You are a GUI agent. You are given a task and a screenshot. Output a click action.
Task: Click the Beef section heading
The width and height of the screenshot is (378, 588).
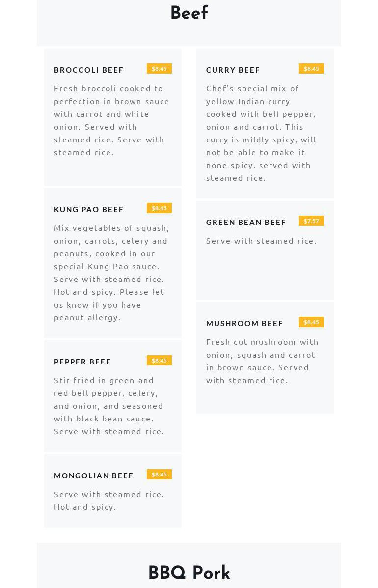coord(189,13)
